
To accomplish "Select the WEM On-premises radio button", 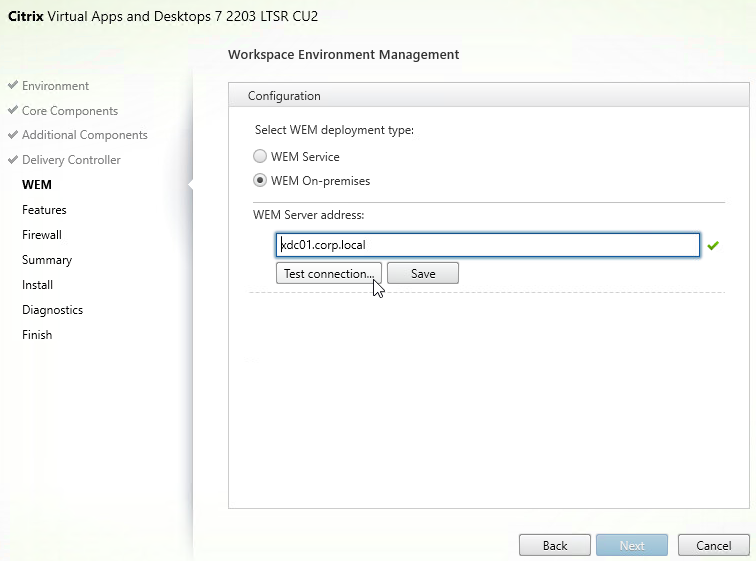I will 260,180.
